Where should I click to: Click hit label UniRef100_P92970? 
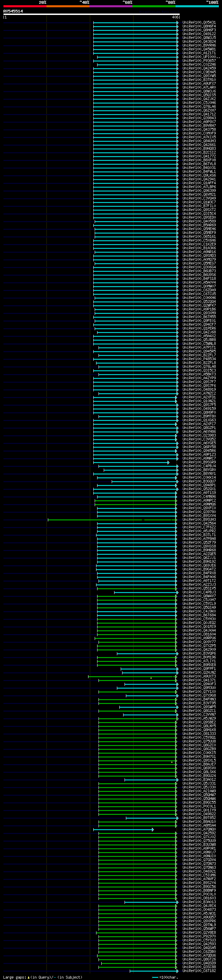point(199,936)
